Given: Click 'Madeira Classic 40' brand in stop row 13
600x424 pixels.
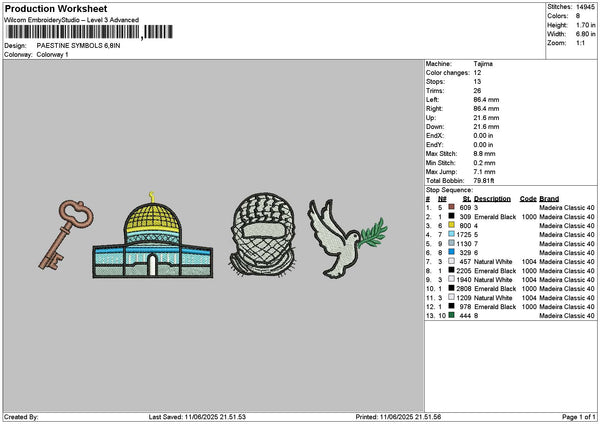Looking at the screenshot, I should click(567, 316).
